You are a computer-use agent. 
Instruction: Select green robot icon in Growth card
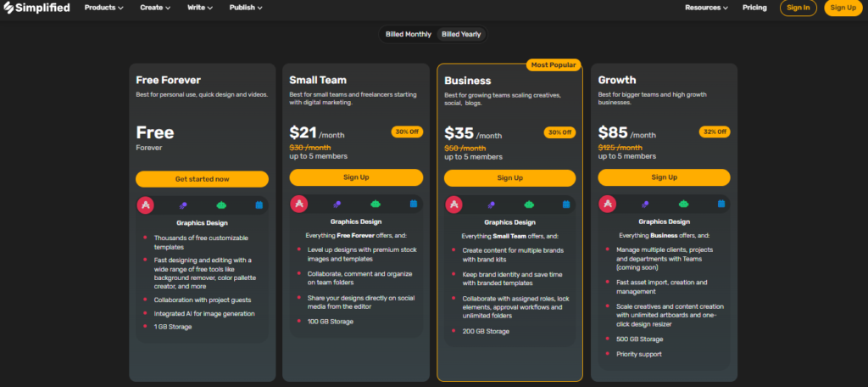point(684,204)
